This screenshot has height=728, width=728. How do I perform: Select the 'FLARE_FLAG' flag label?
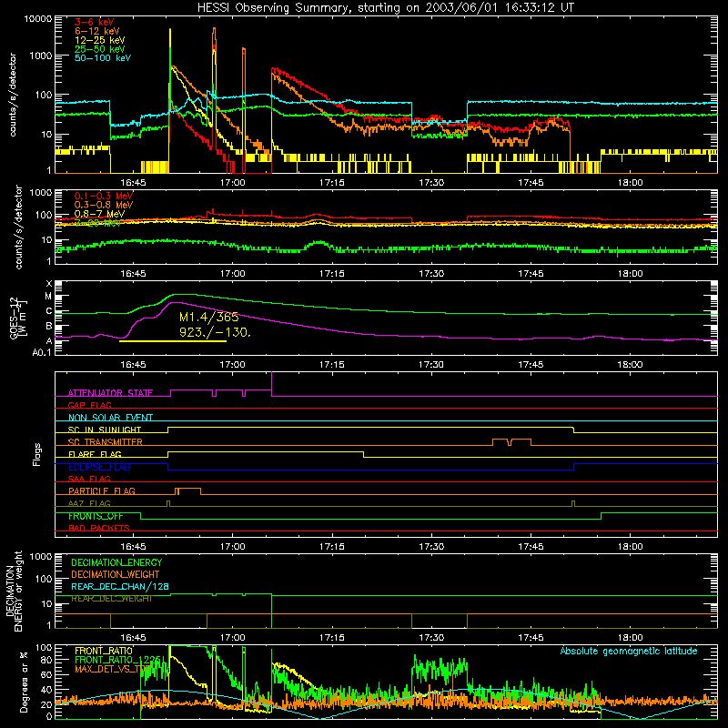click(95, 454)
